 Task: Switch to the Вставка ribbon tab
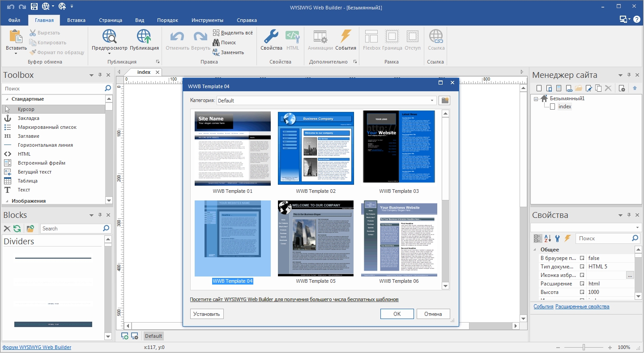(76, 20)
